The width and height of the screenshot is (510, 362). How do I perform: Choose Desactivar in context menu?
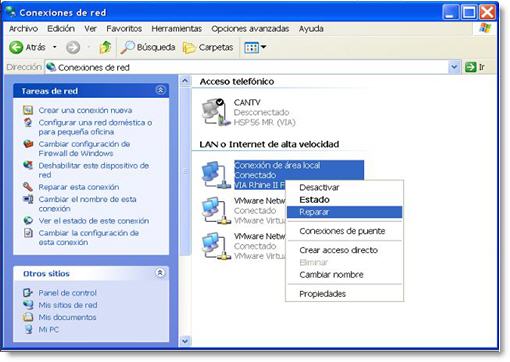pyautogui.click(x=344, y=187)
